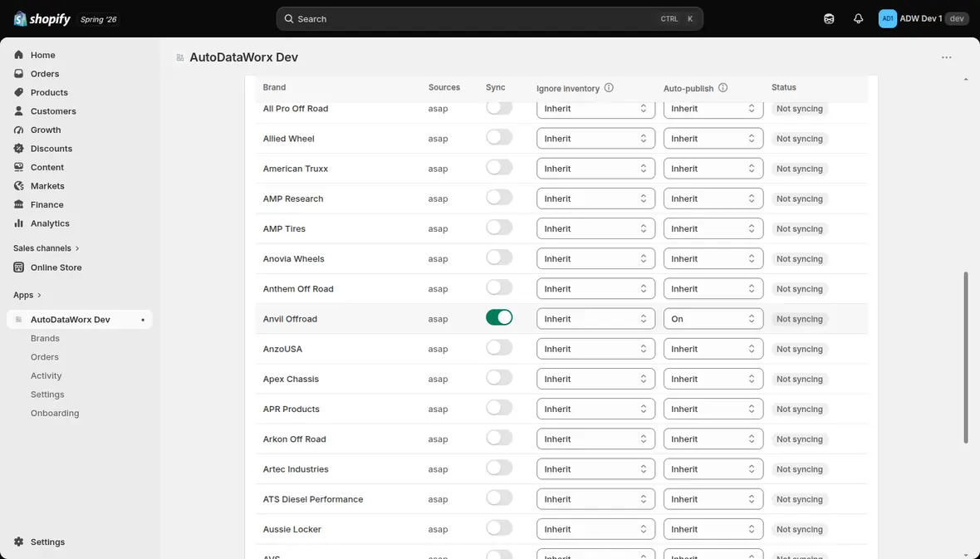Open Ignore inventory dropdown for Aussie Locker
This screenshot has width=980, height=559.
click(x=595, y=529)
